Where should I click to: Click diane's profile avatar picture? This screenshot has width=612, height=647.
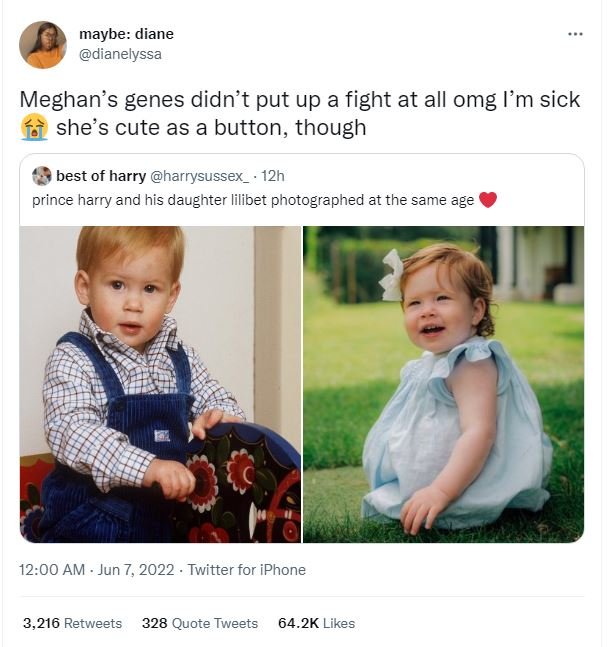click(x=43, y=45)
